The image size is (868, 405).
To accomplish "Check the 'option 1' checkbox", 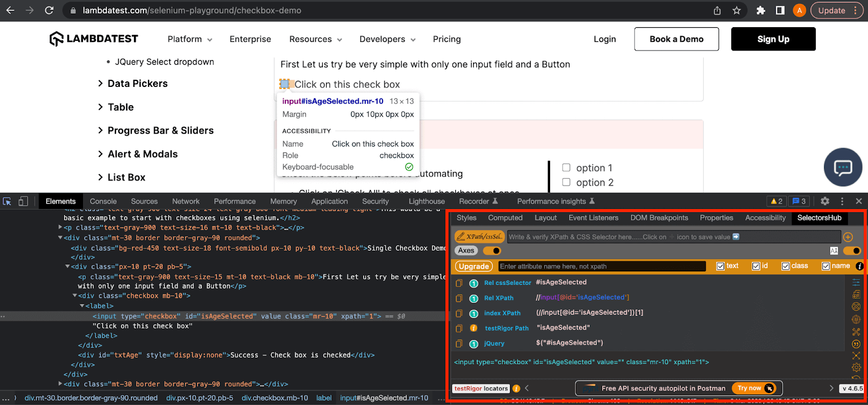I will [566, 168].
